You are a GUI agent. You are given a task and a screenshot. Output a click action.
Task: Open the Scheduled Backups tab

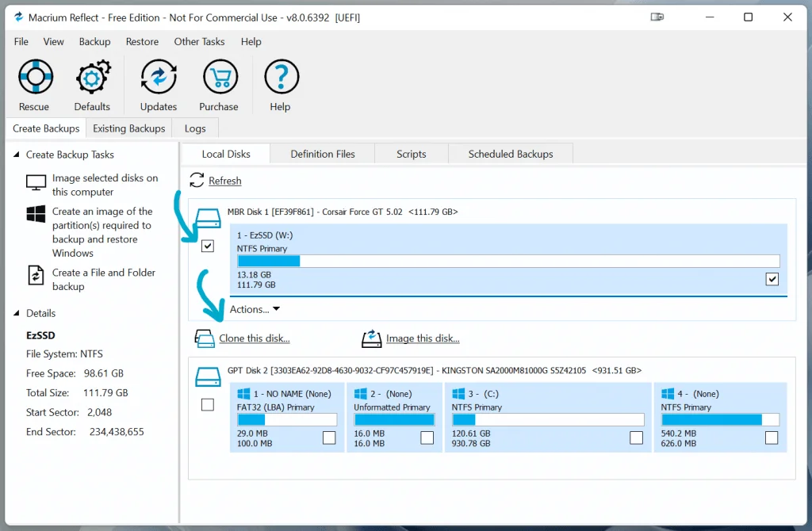[511, 155]
